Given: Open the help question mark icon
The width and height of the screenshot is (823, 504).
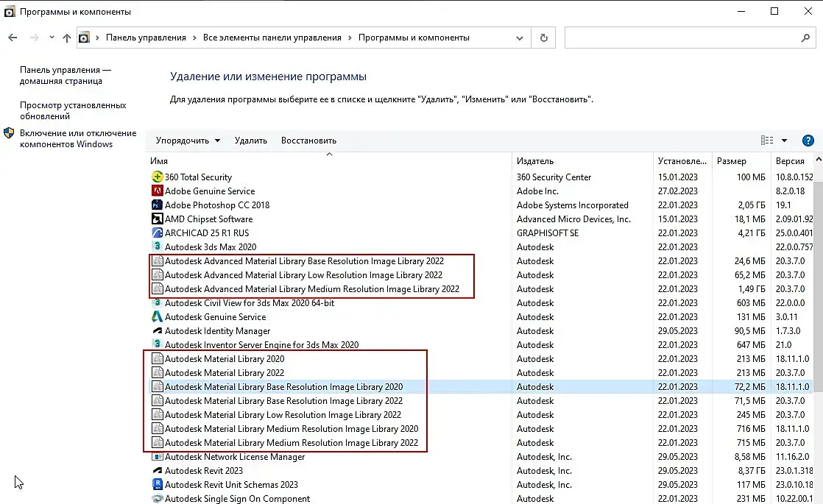Looking at the screenshot, I should click(x=808, y=141).
